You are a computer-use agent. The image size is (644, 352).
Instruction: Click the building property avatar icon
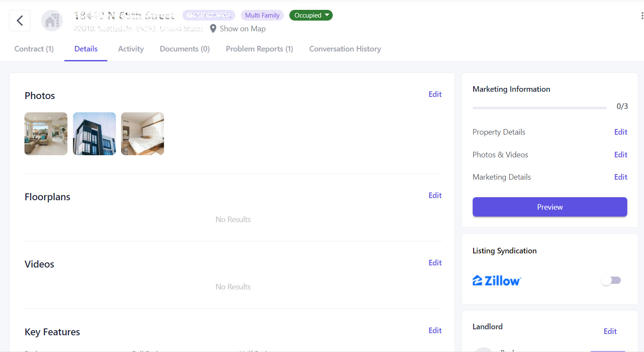click(52, 20)
